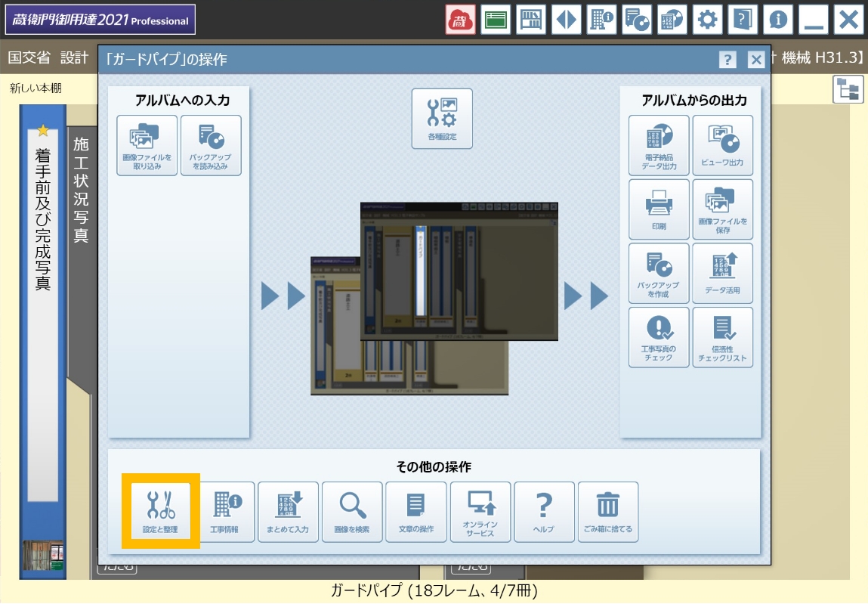This screenshot has width=868, height=604.
Task: Open 印刷 print function
Action: [x=659, y=209]
